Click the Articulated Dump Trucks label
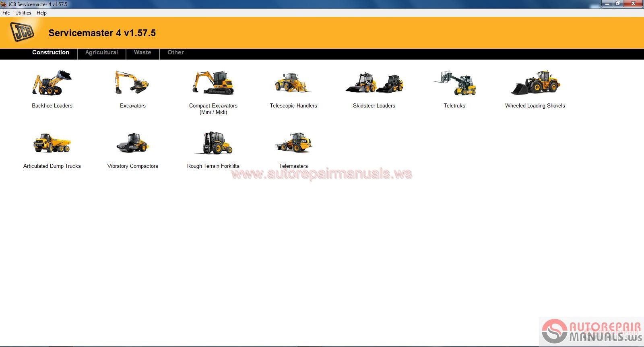Screen dimensions: 644x347 [x=52, y=166]
